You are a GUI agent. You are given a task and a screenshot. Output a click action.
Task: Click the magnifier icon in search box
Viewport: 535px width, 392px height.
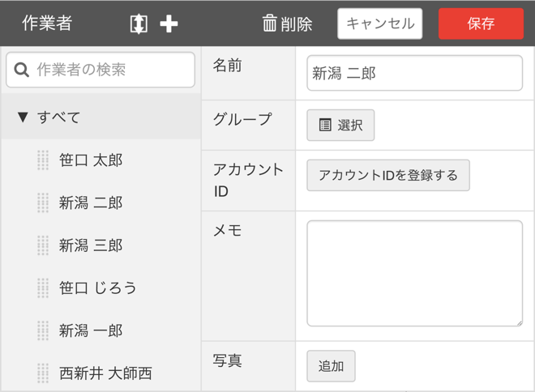pyautogui.click(x=22, y=70)
